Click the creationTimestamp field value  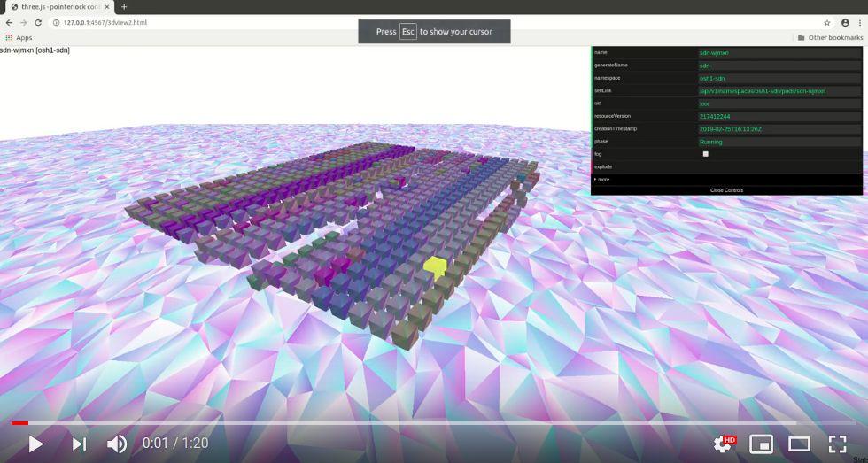[779, 129]
